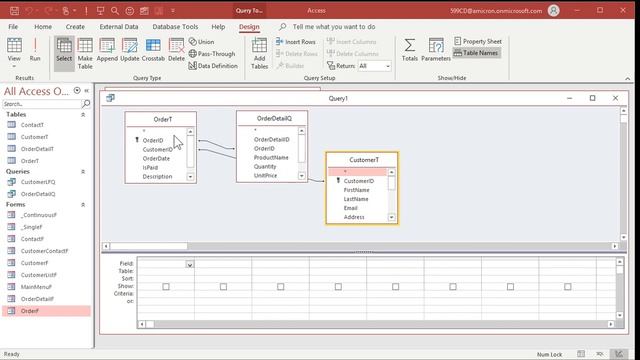This screenshot has width=640, height=360.
Task: Open the Return All combo box
Action: 374,66
